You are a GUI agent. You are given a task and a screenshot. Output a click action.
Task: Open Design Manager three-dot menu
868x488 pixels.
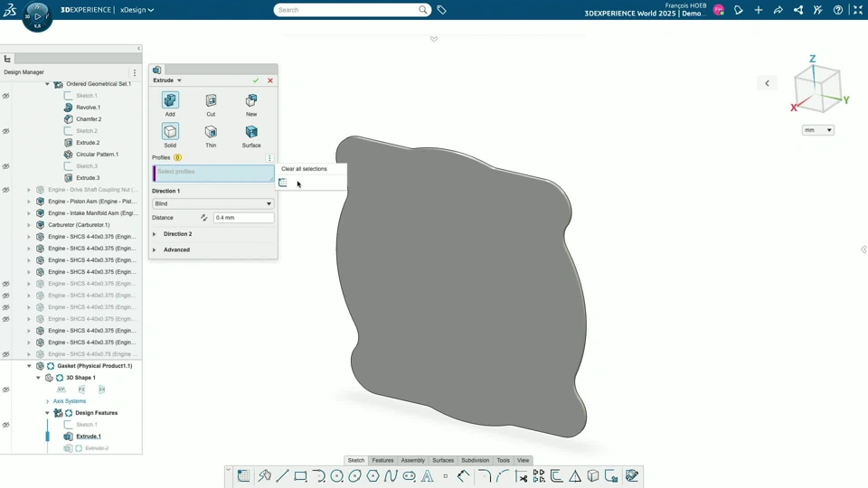tap(135, 72)
